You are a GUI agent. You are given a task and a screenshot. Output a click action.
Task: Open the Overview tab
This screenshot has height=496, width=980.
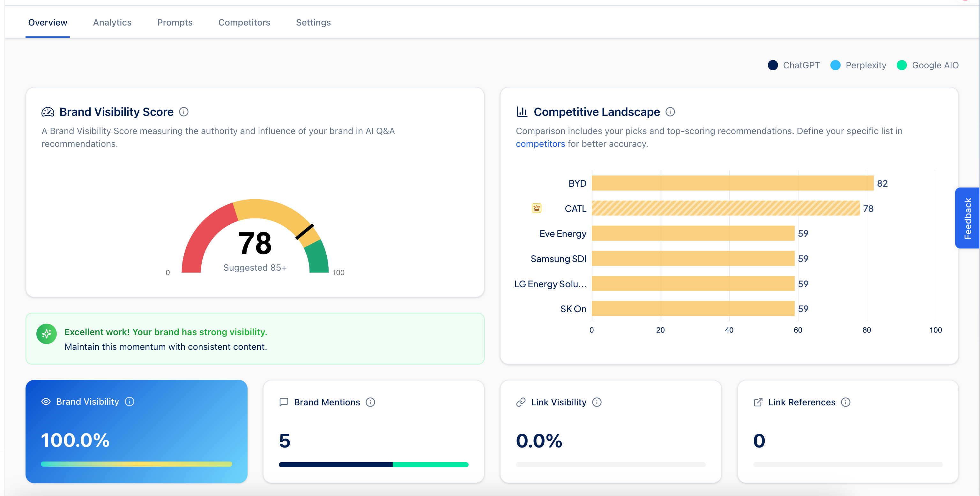48,22
